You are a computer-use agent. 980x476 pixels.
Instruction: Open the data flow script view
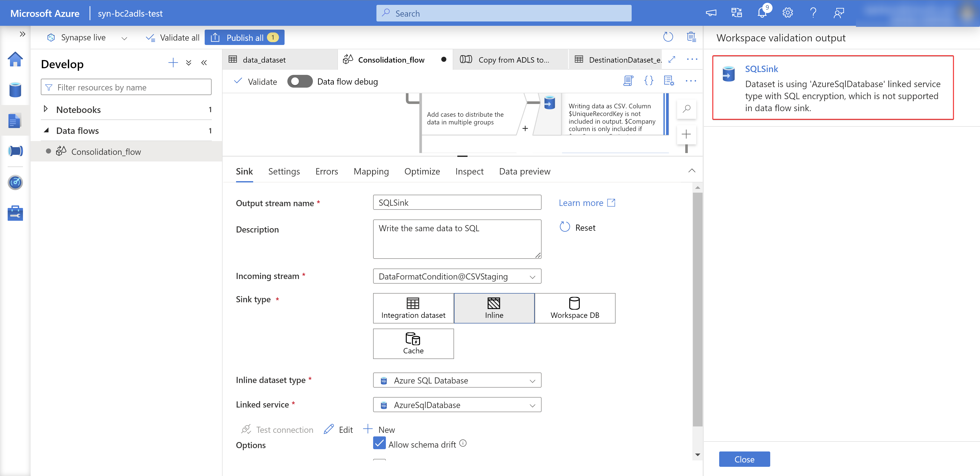[x=628, y=81]
